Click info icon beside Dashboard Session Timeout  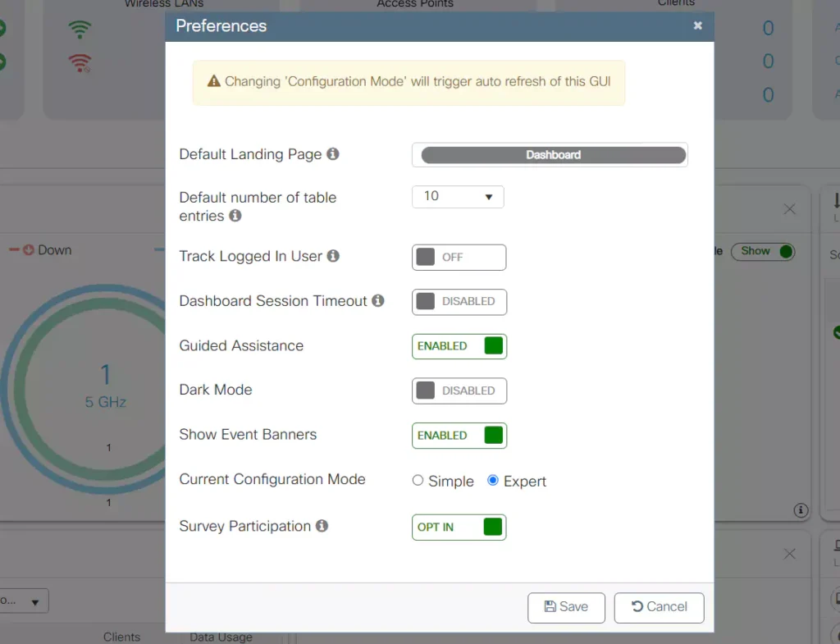pos(378,301)
